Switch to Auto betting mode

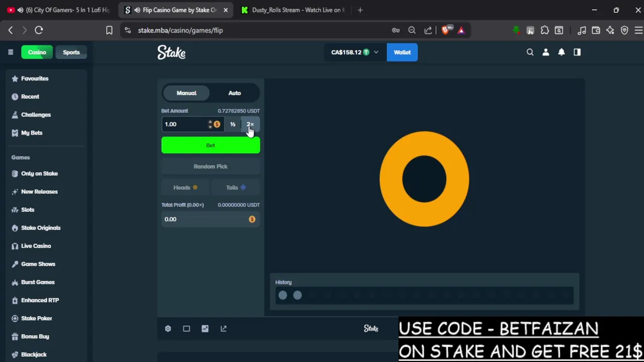click(x=234, y=93)
